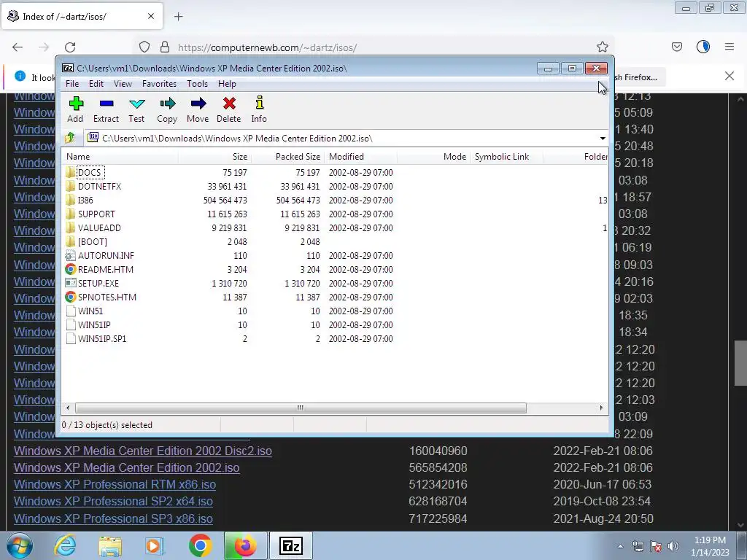Viewport: 747px width, 560px height.
Task: Open Windows XP Professional RTM x86.iso link
Action: pyautogui.click(x=115, y=484)
